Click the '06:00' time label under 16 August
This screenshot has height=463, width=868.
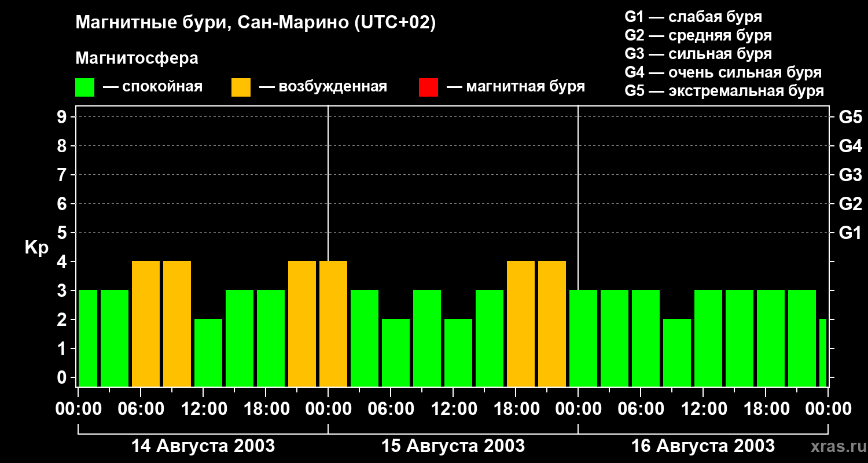[641, 409]
